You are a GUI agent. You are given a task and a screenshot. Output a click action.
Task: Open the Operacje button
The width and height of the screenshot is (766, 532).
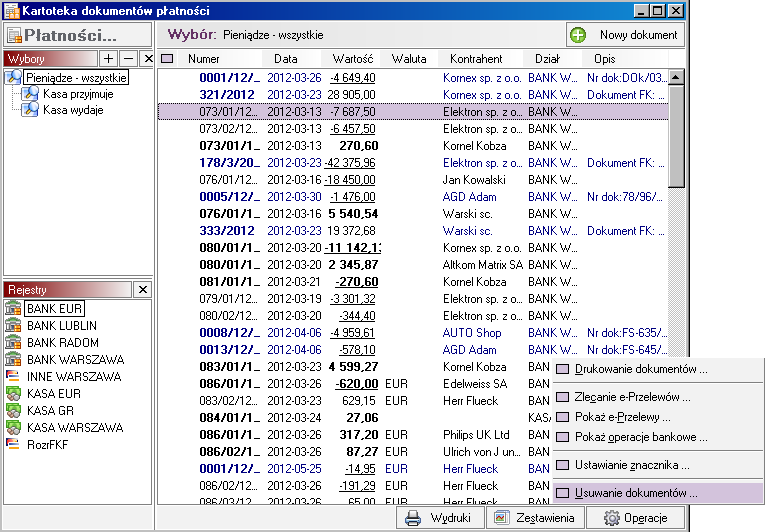point(635,518)
